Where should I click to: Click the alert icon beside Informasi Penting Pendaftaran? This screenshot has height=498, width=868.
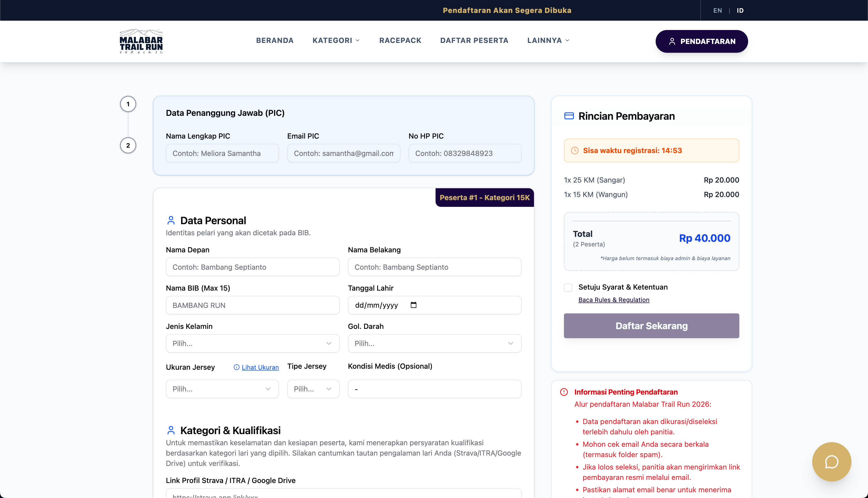(x=564, y=392)
